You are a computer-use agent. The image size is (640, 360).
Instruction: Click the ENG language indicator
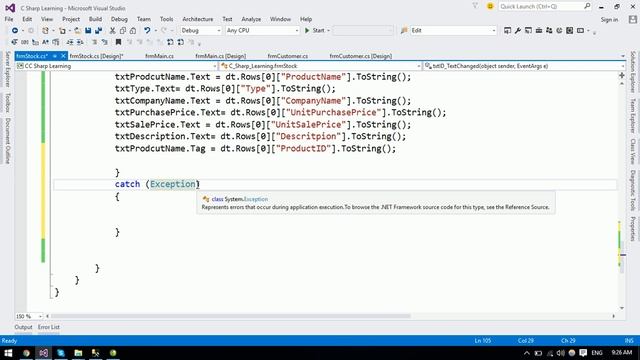[597, 353]
